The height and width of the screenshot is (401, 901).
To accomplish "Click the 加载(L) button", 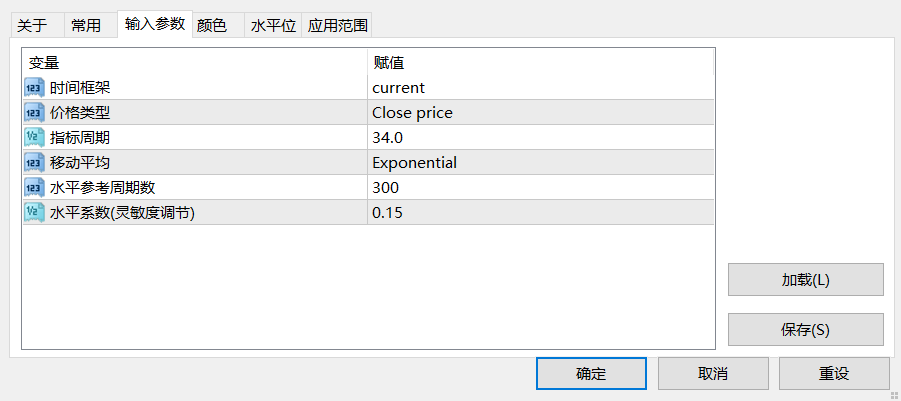I will coord(806,280).
